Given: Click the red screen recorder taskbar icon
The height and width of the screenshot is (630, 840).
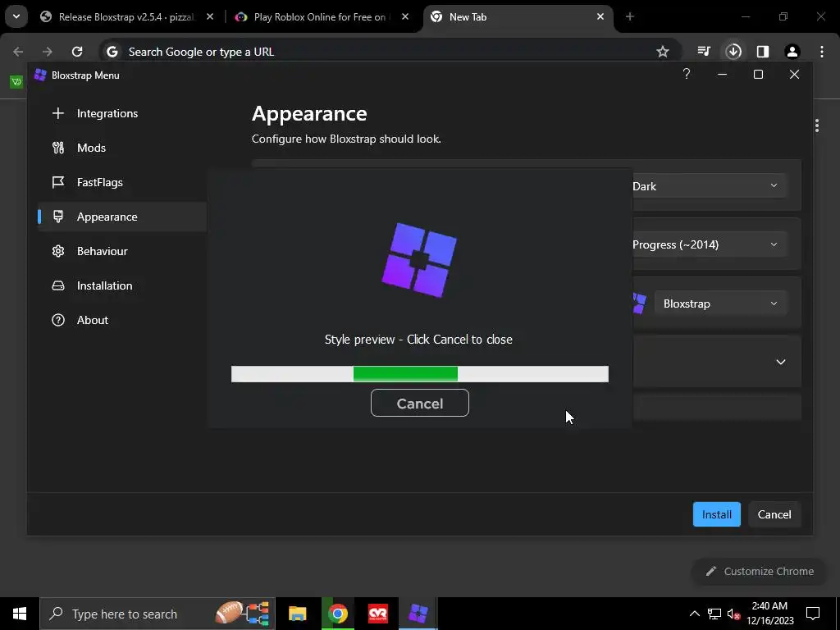Looking at the screenshot, I should 378,614.
